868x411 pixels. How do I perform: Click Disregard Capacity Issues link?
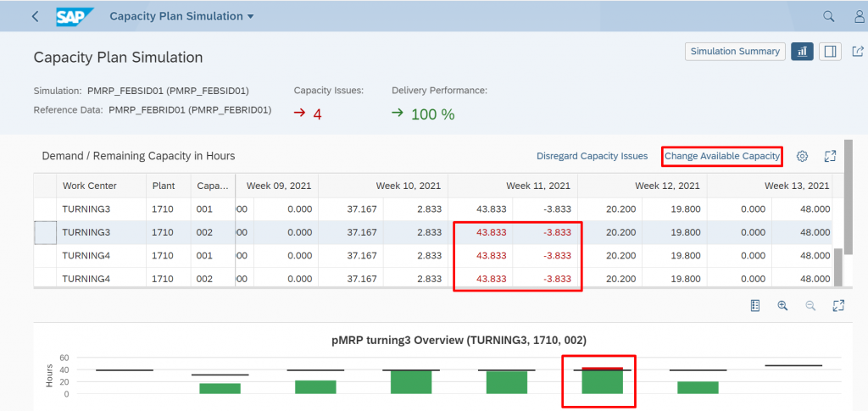[x=592, y=156]
